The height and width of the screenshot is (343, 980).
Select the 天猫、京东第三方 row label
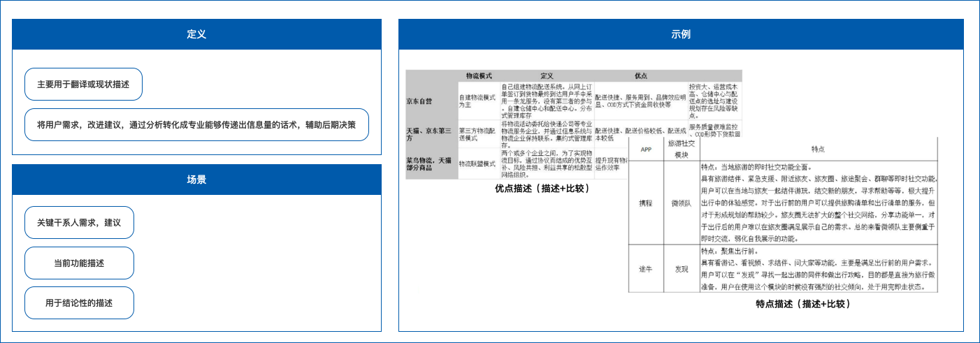point(430,134)
